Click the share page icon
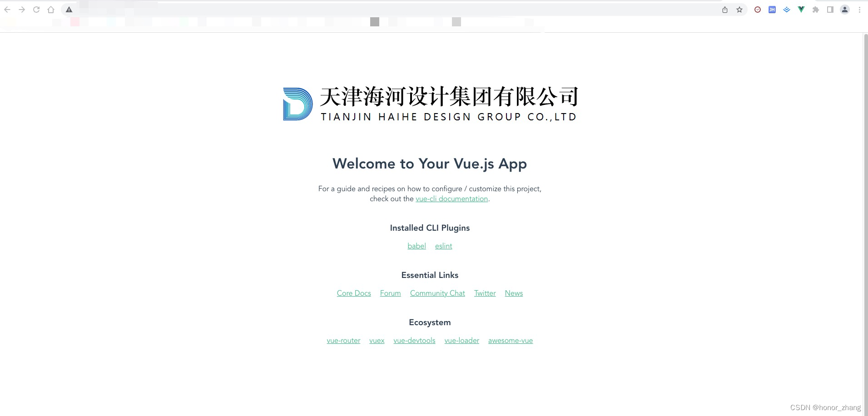 coord(725,10)
